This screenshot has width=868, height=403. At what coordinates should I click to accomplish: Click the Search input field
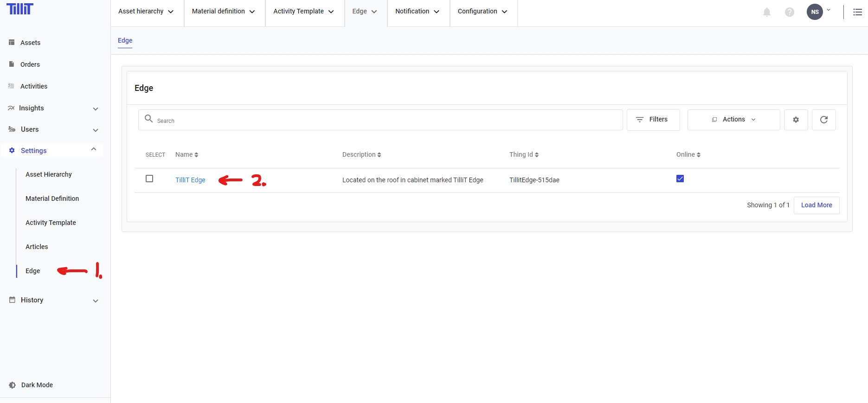tap(380, 120)
